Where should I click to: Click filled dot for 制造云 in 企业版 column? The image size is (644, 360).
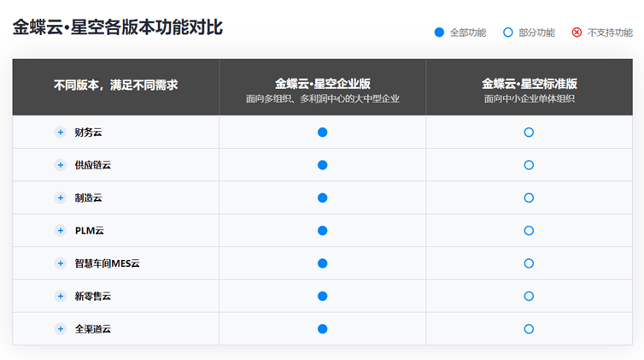coord(322,198)
